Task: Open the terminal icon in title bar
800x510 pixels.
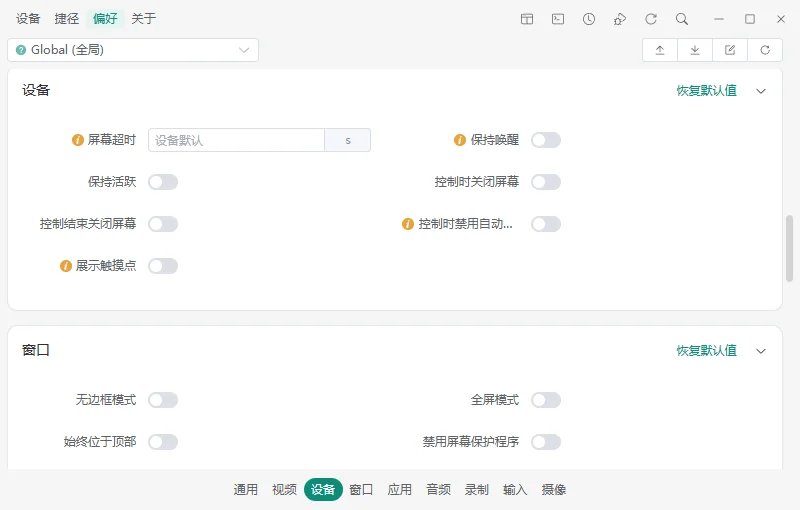Action: pyautogui.click(x=558, y=19)
